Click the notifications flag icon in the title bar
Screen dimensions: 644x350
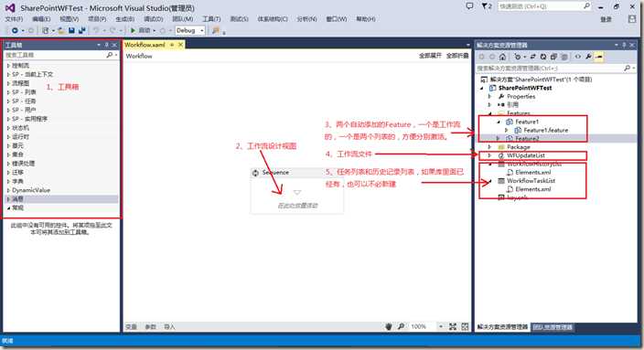pos(487,6)
